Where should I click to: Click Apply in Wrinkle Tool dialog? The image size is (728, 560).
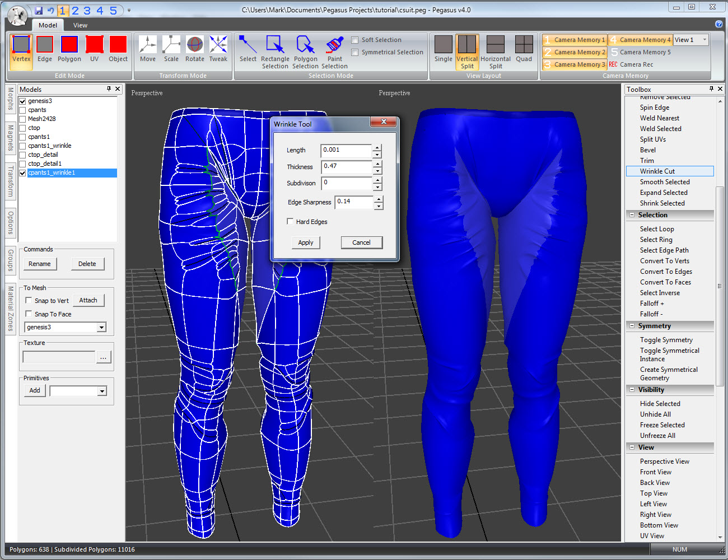point(306,242)
